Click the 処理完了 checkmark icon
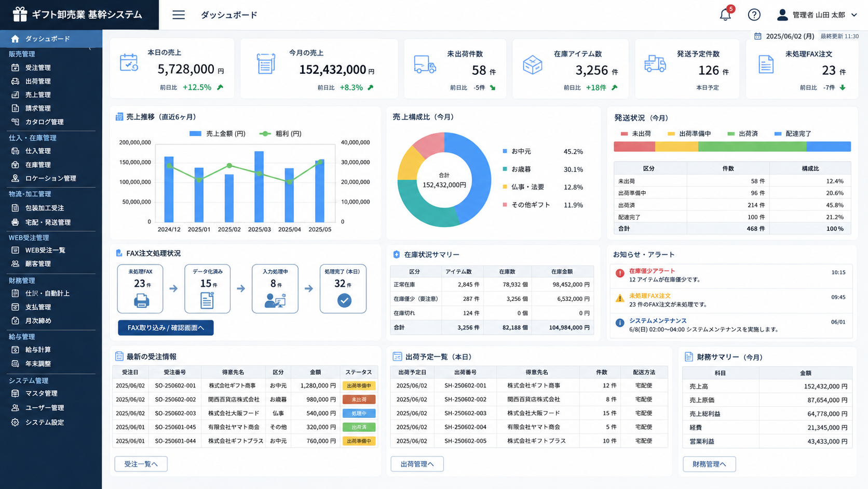 344,300
